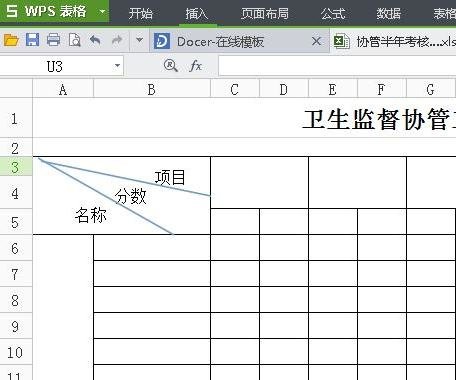Click the fx insert function icon
456x380 pixels.
pos(195,66)
